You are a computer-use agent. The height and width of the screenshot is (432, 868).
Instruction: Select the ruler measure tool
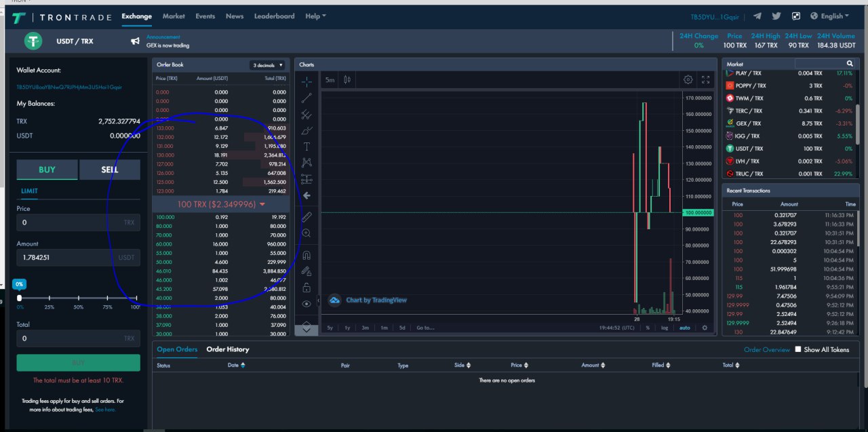[x=307, y=217]
